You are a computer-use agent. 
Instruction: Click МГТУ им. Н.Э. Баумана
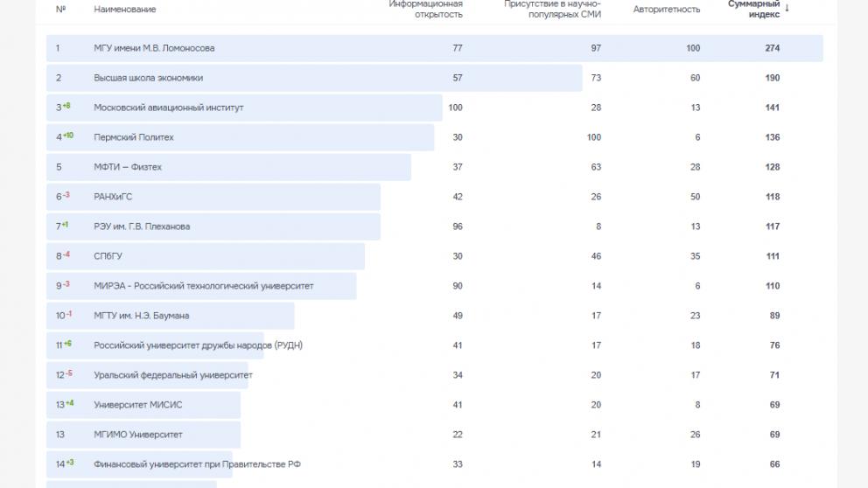tap(141, 316)
